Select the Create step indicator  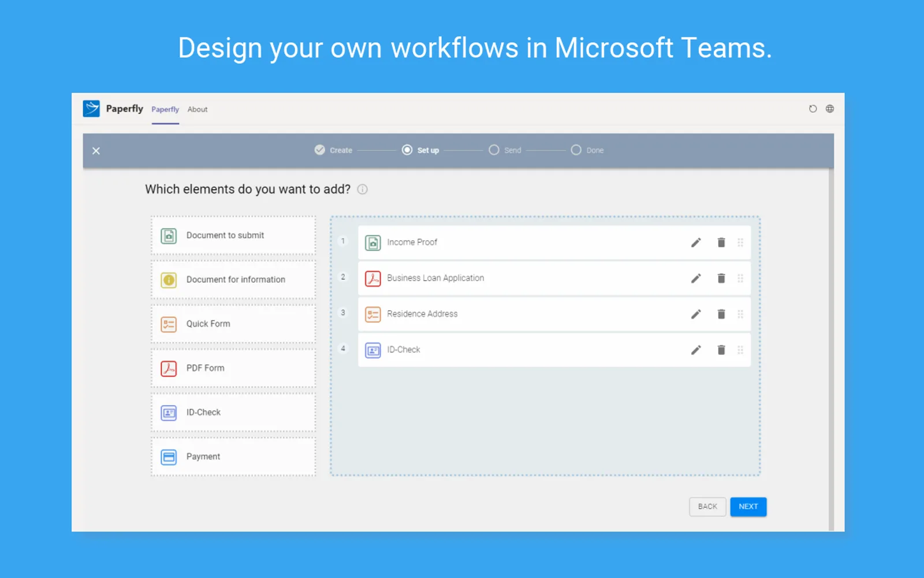pyautogui.click(x=333, y=150)
